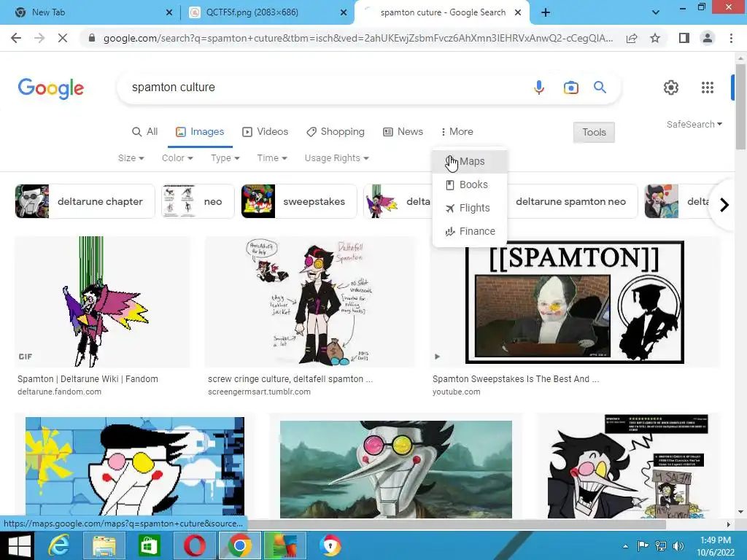This screenshot has height=560, width=747.
Task: Click the volume icon in system tray
Action: pos(678,546)
